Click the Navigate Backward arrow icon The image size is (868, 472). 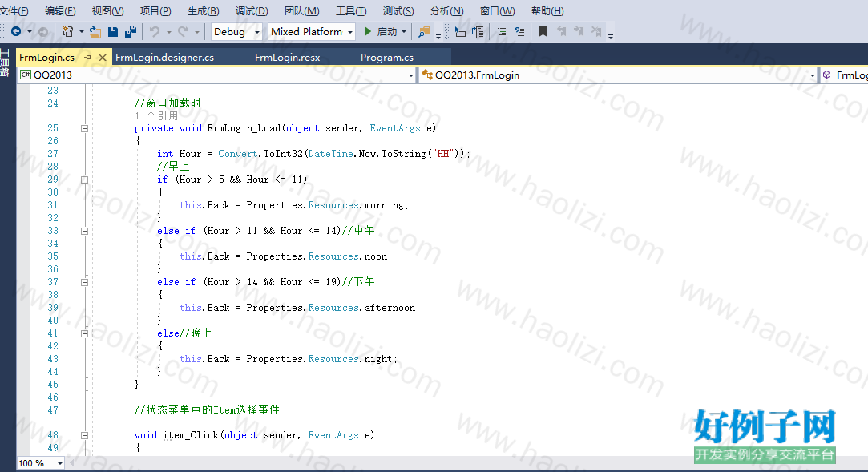pos(16,31)
